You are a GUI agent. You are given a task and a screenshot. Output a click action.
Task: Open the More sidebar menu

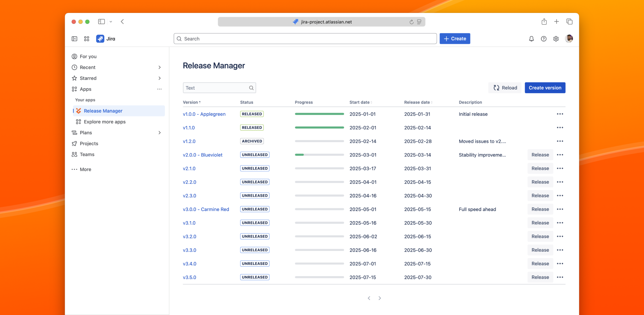click(85, 169)
